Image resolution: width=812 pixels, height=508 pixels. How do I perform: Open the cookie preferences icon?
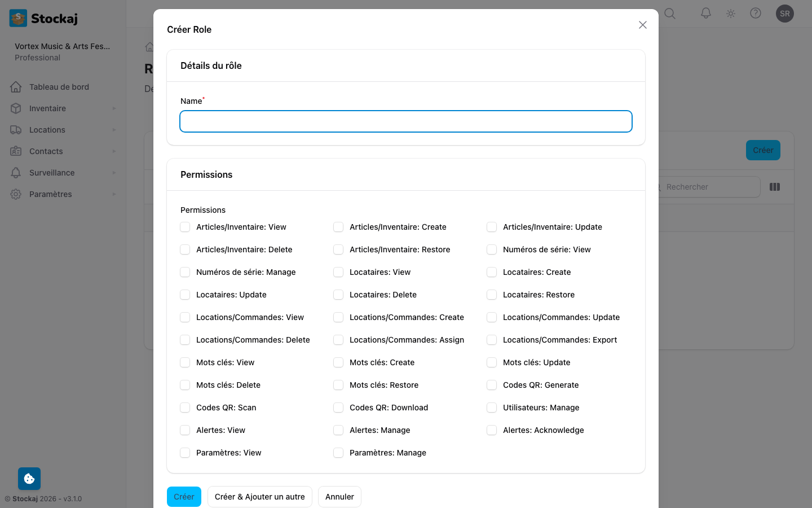29,478
